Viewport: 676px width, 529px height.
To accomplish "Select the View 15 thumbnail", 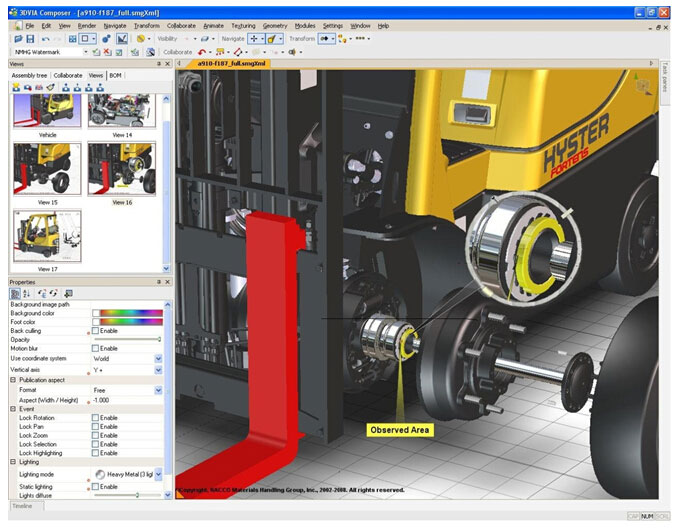I will [47, 167].
